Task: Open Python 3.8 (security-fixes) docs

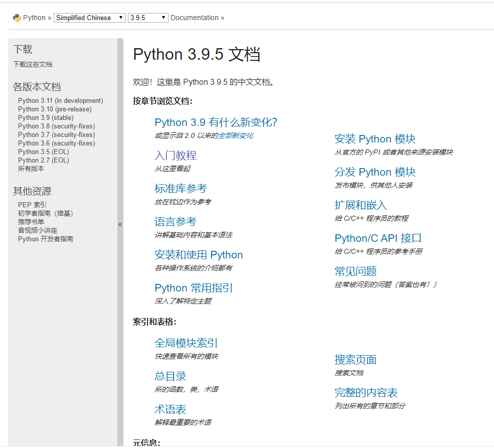Action: pos(56,126)
